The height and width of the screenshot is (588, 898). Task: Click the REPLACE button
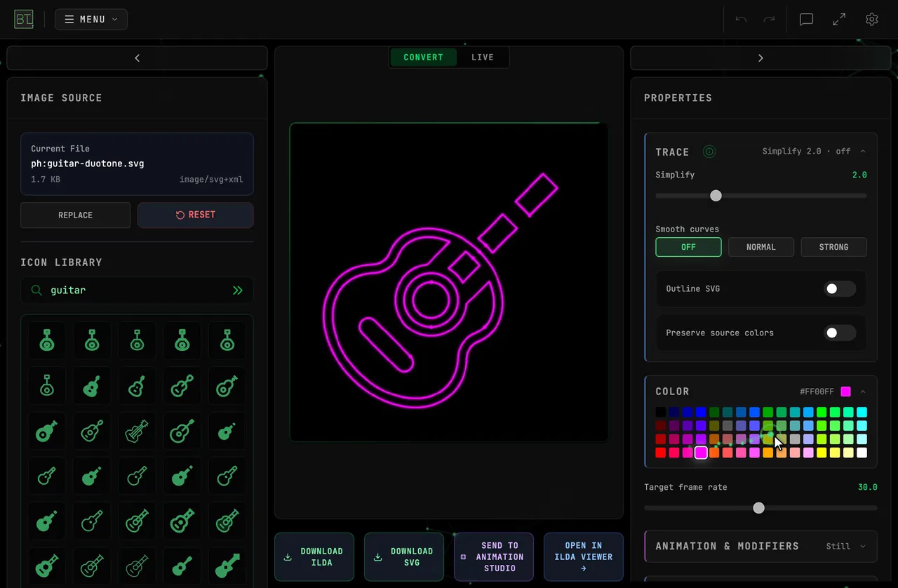coord(75,215)
